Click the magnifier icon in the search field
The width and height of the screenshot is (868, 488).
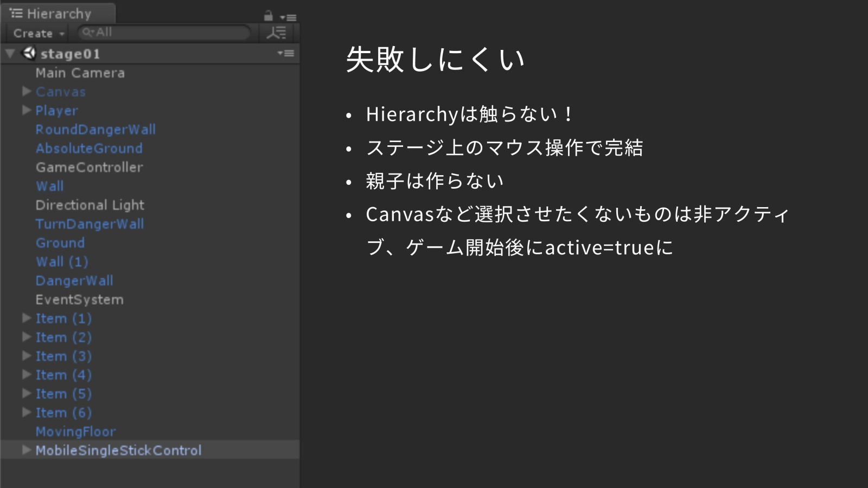click(x=87, y=33)
